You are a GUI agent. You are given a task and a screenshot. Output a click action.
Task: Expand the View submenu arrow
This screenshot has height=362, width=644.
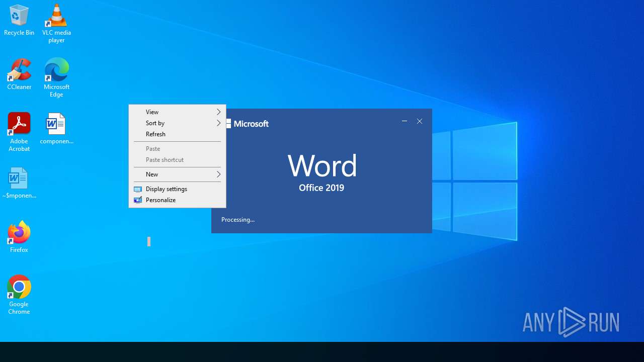[x=218, y=112]
